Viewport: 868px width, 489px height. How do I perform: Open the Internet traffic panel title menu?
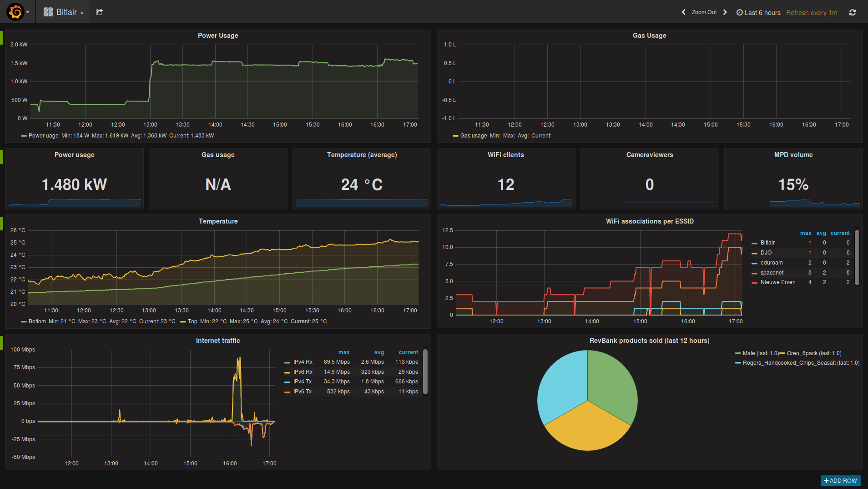click(x=218, y=341)
